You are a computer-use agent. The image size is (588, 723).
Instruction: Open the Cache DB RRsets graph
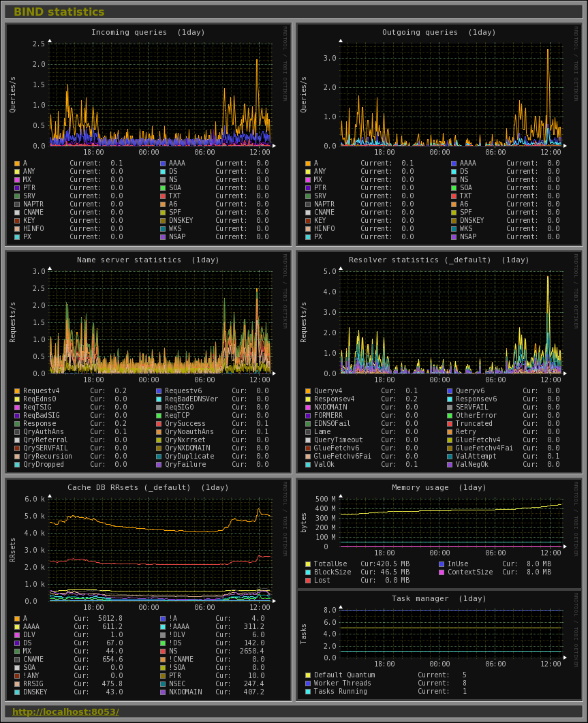148,589
